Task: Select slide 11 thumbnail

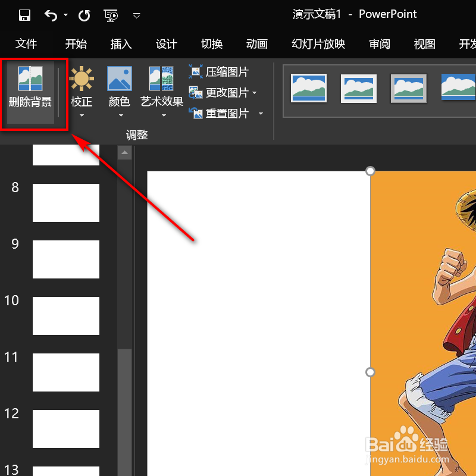Action: pyautogui.click(x=66, y=372)
